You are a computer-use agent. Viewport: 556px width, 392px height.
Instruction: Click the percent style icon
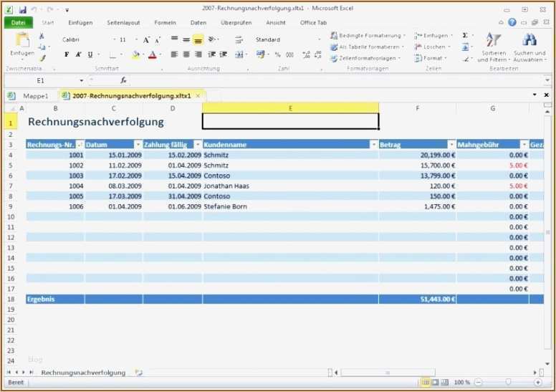[x=278, y=54]
